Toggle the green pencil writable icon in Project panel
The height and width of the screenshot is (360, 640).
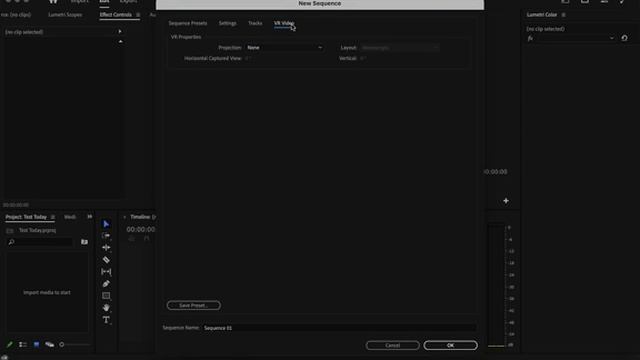(10, 344)
